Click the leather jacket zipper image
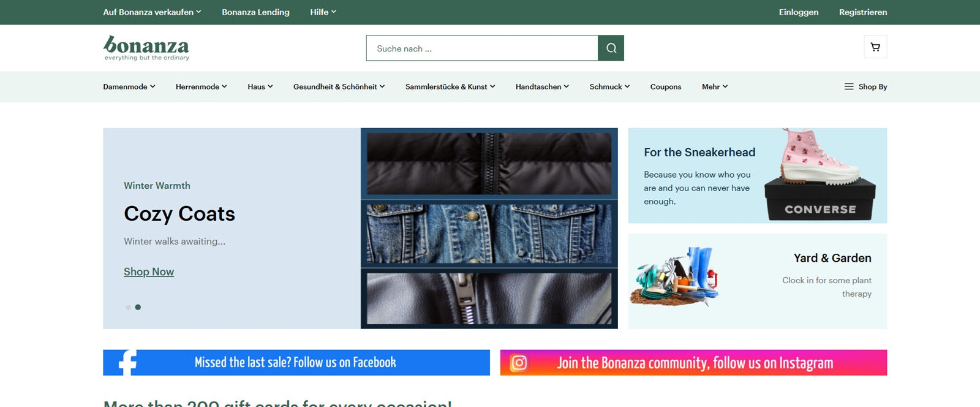The width and height of the screenshot is (980, 407). pyautogui.click(x=489, y=298)
